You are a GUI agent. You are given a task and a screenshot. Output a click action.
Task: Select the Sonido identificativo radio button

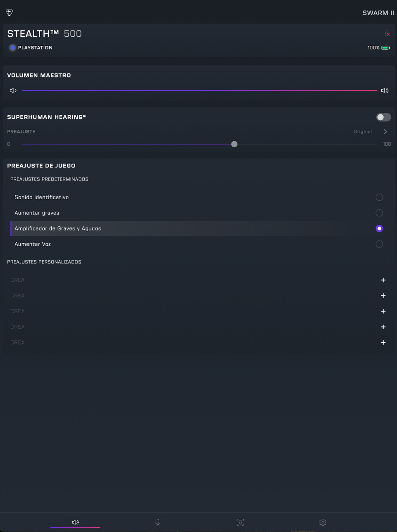click(x=379, y=197)
